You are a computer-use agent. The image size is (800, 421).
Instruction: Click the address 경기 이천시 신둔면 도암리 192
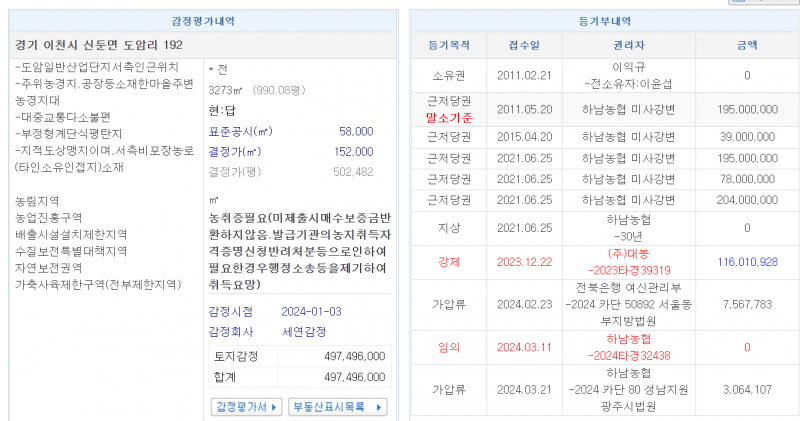point(100,45)
